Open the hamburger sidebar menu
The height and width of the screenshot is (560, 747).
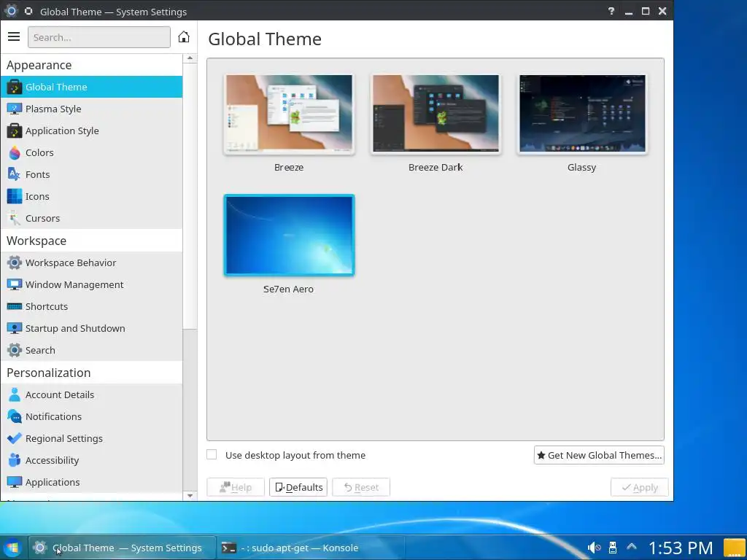(x=14, y=36)
